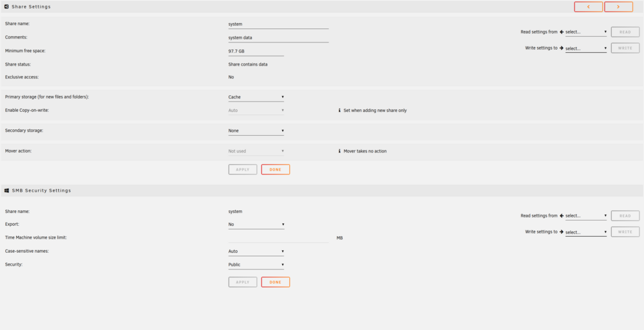644x330 pixels.
Task: Go to next share with right arrow button
Action: 618,6
